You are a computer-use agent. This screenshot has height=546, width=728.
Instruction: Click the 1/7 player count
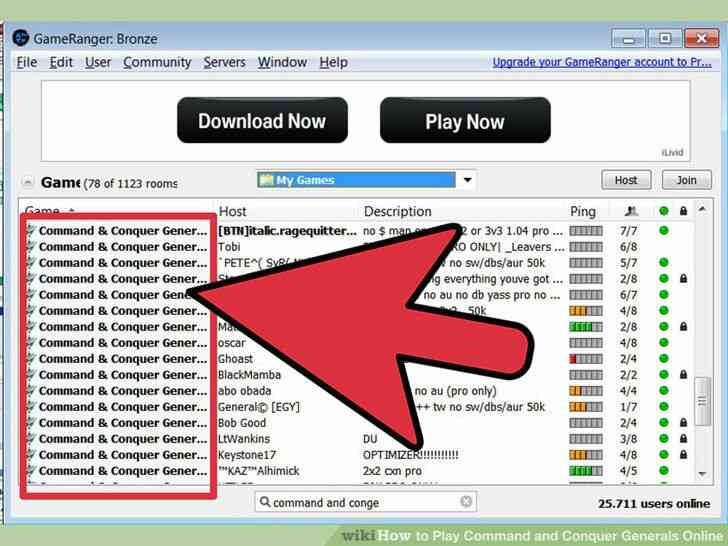(629, 407)
